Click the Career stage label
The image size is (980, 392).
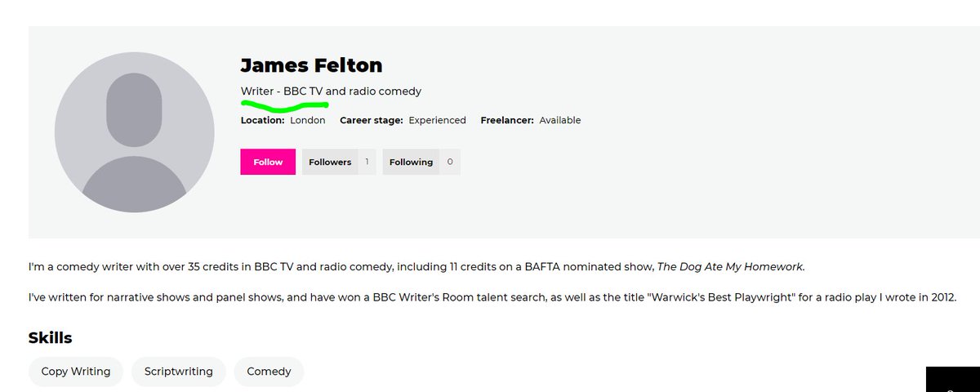point(372,120)
